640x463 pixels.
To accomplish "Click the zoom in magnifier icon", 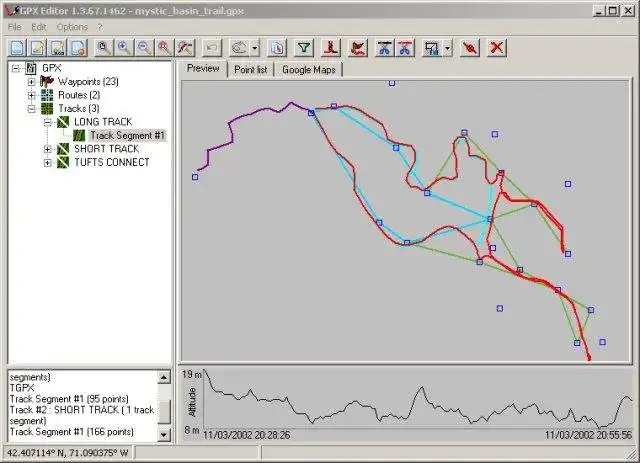I will pyautogui.click(x=124, y=48).
